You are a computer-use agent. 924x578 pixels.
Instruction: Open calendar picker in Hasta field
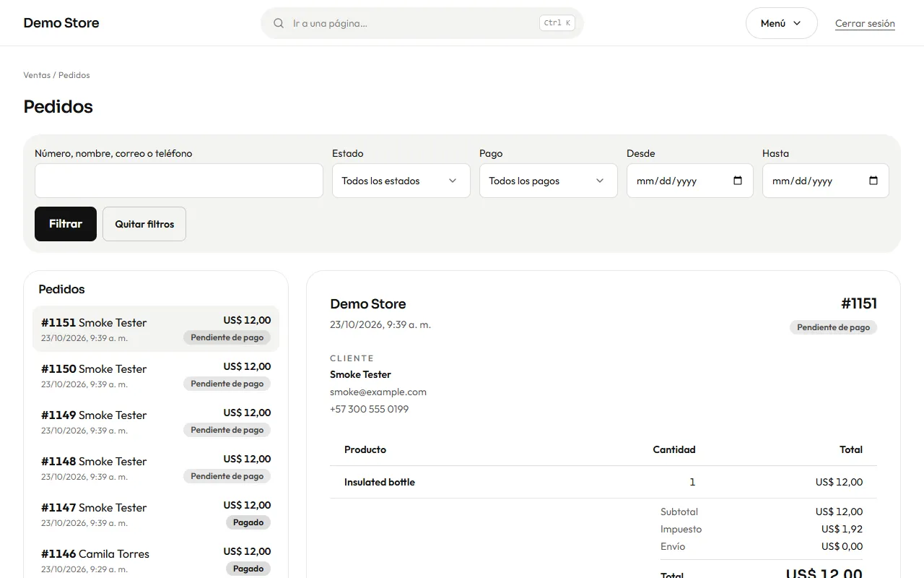pos(873,181)
